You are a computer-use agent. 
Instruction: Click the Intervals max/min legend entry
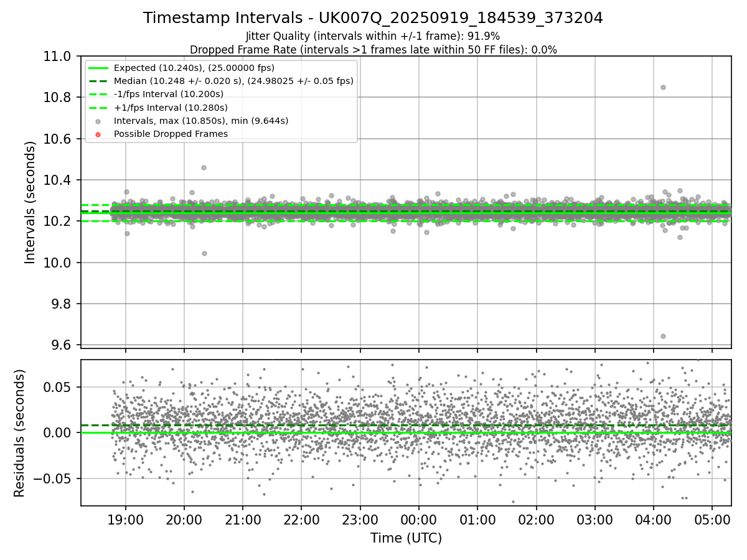click(201, 121)
